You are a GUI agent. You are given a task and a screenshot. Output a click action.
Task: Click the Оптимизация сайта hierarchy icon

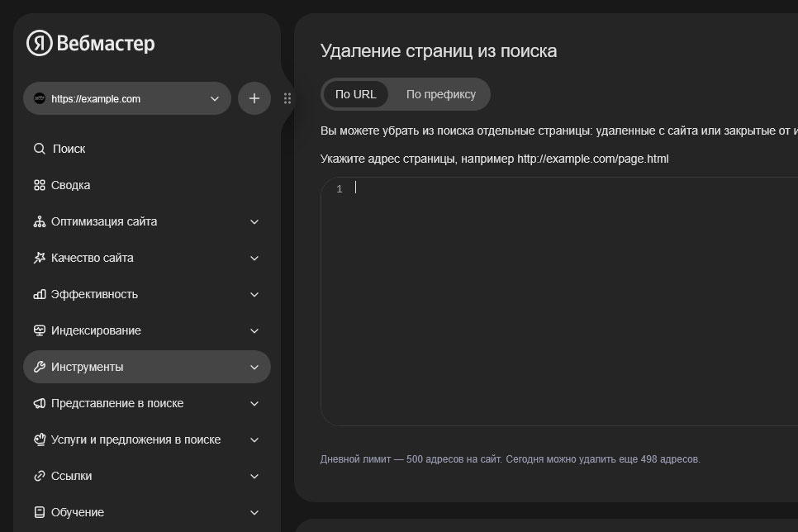coord(39,221)
